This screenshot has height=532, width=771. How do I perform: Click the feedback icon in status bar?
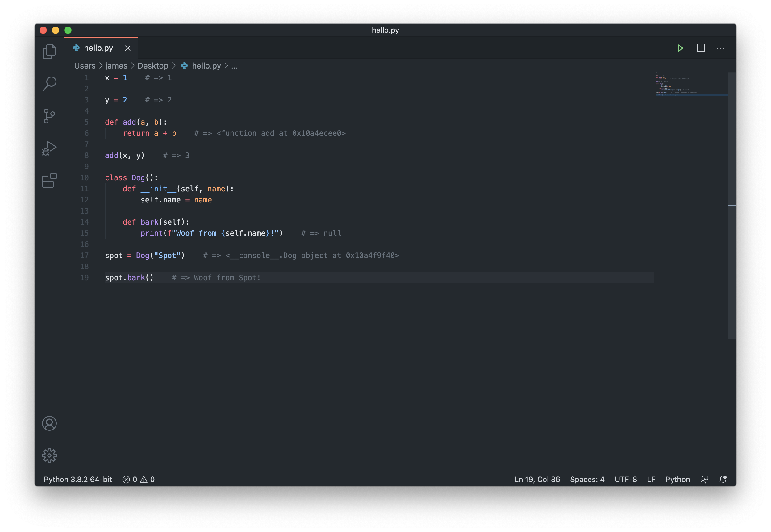(x=704, y=479)
